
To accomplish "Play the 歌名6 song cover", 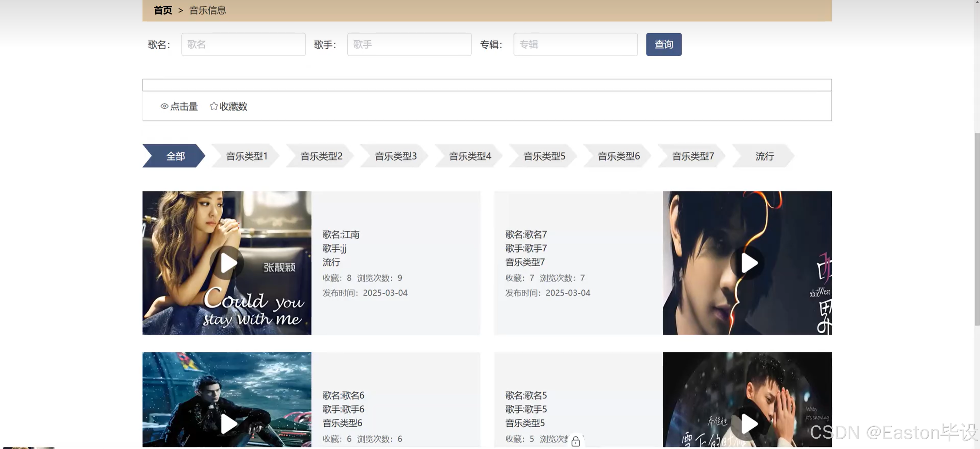I will pos(228,424).
